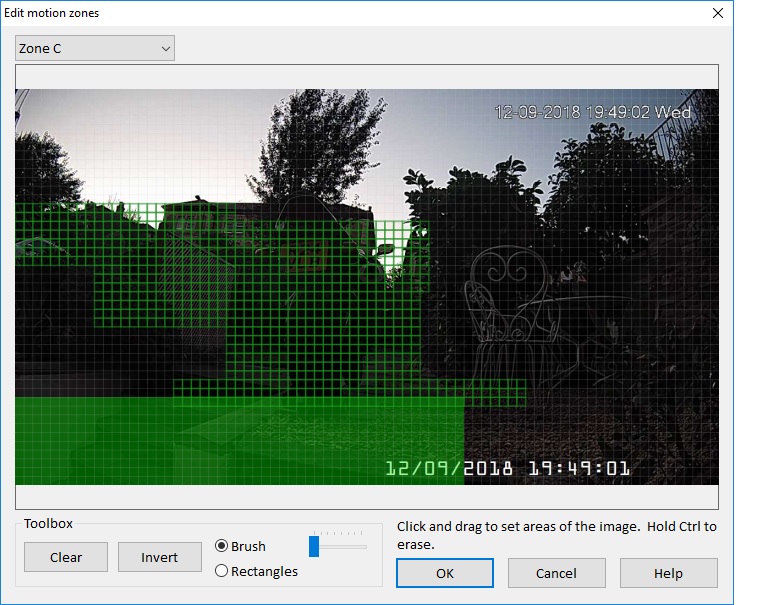Image resolution: width=768 pixels, height=605 pixels.
Task: Cancel the motion zone edits
Action: (x=556, y=573)
